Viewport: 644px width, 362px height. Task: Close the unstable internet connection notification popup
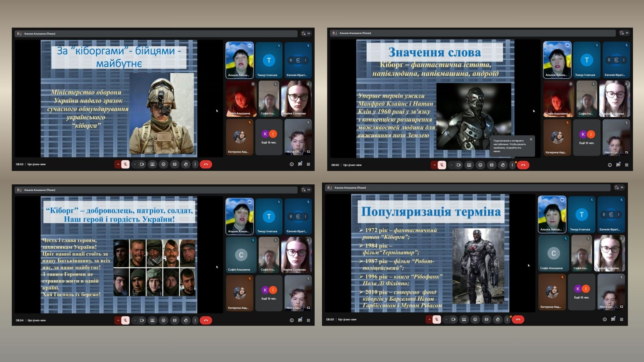[531, 139]
